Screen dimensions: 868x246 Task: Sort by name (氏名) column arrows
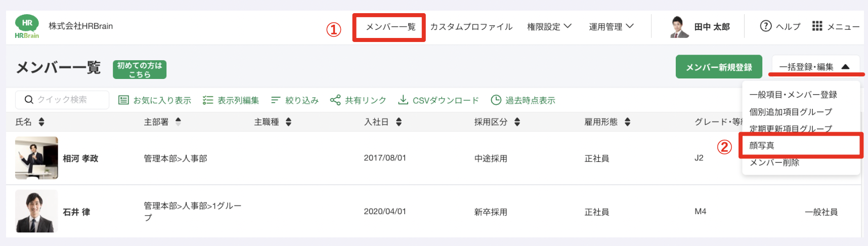point(41,122)
